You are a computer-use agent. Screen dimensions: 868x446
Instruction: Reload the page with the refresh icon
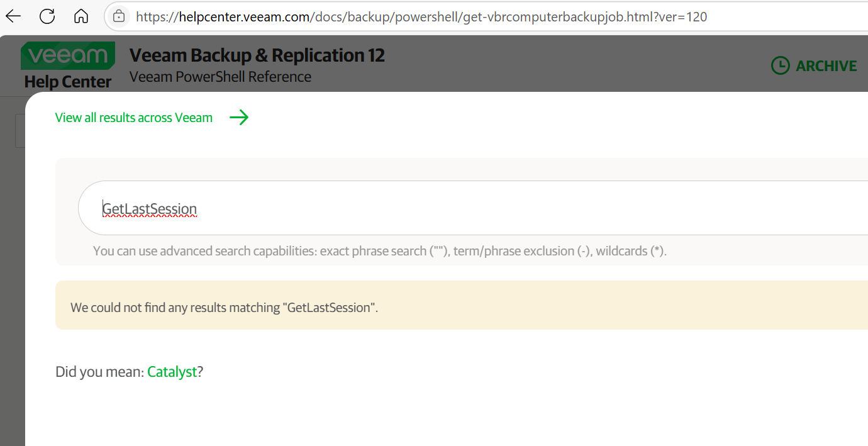(x=47, y=16)
